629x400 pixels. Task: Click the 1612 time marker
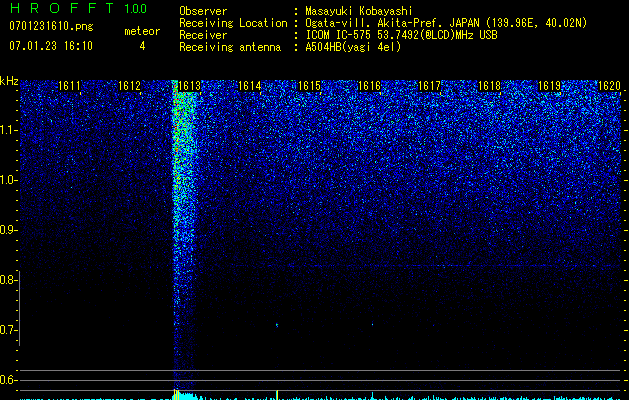(130, 86)
